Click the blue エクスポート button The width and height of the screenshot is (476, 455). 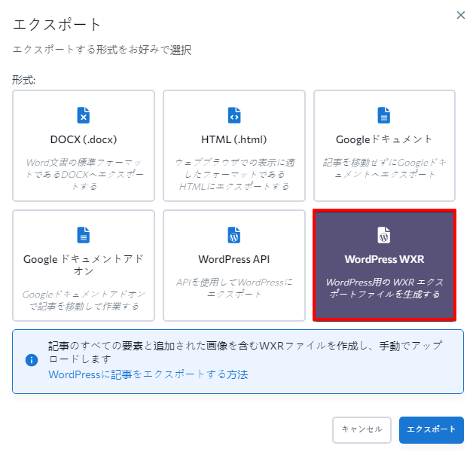(x=432, y=430)
